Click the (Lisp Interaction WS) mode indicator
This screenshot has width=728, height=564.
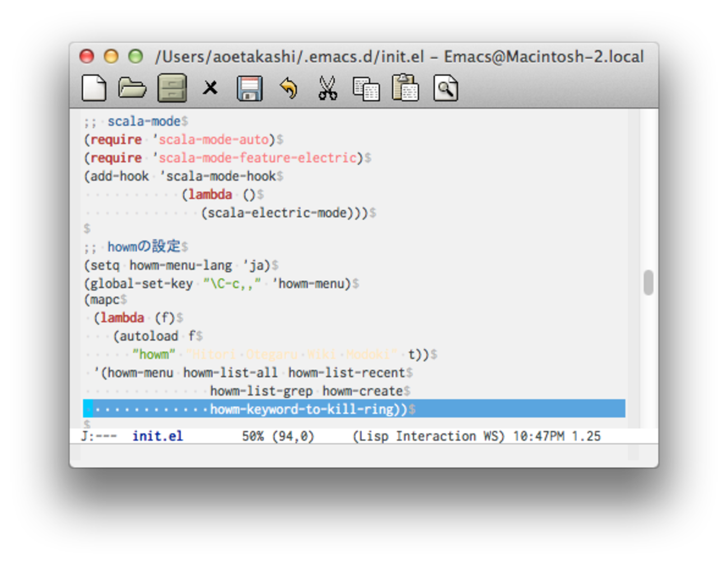[x=429, y=436]
